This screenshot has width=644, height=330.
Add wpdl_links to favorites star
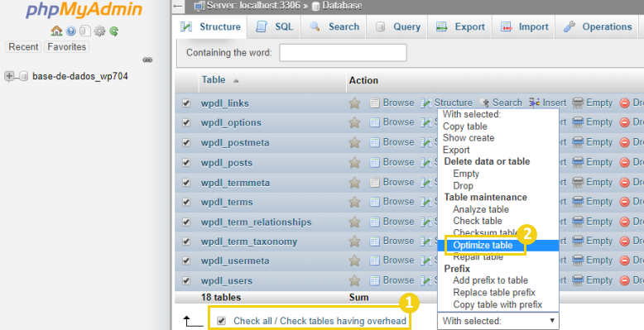(x=354, y=103)
